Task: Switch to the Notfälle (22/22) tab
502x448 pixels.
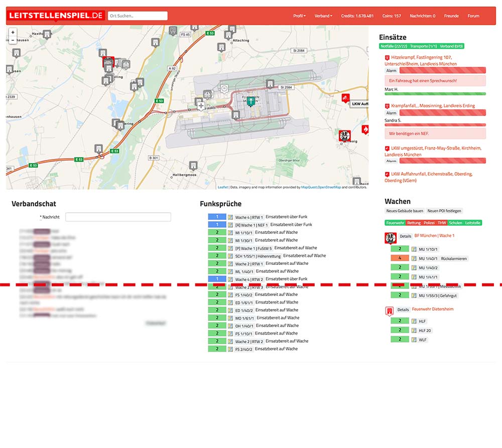Action: [394, 46]
